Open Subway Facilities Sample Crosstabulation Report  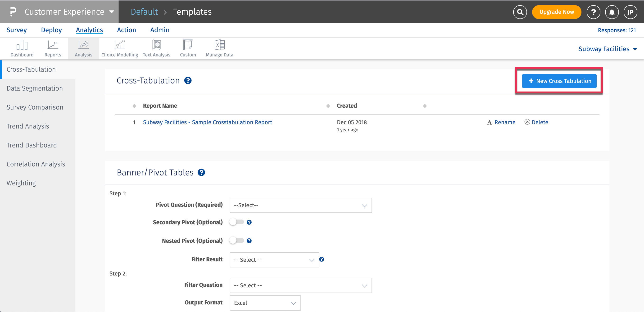pyautogui.click(x=207, y=122)
